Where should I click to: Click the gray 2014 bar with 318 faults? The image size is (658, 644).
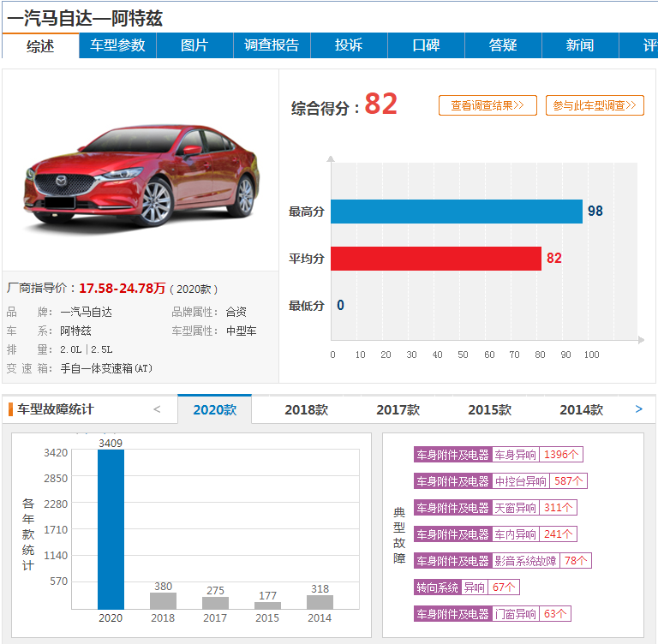320,602
